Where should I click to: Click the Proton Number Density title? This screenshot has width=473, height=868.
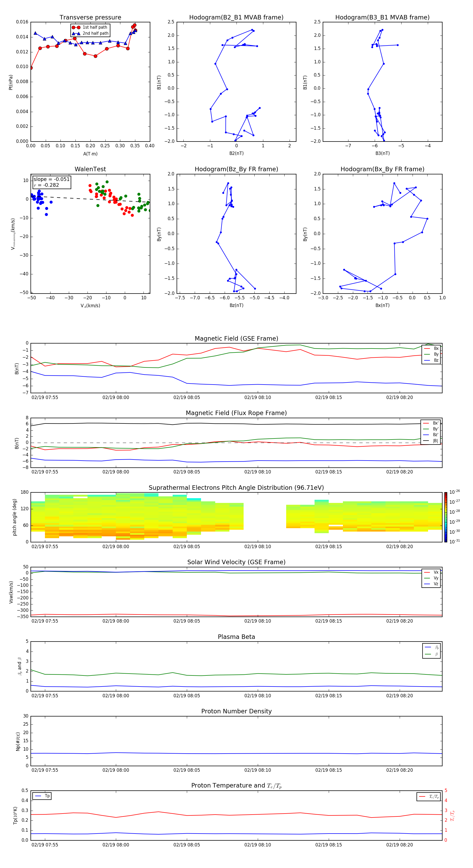click(x=236, y=712)
